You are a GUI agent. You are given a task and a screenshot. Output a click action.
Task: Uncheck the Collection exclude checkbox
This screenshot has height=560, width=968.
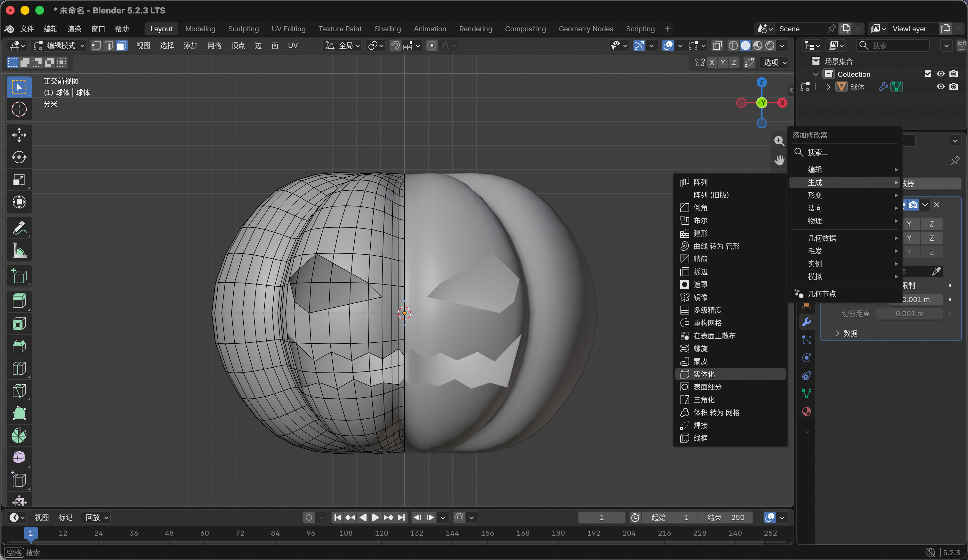(x=928, y=74)
